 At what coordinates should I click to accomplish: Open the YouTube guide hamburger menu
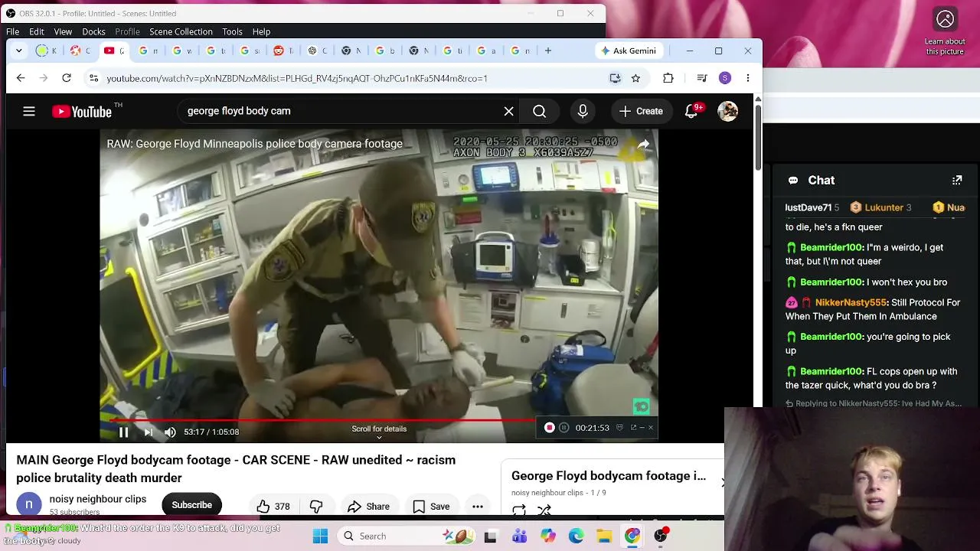[29, 111]
